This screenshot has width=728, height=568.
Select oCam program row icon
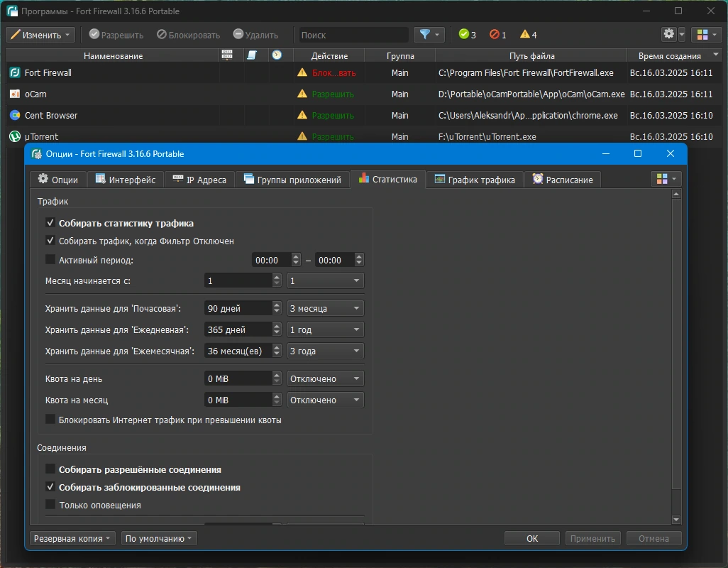pyautogui.click(x=15, y=94)
